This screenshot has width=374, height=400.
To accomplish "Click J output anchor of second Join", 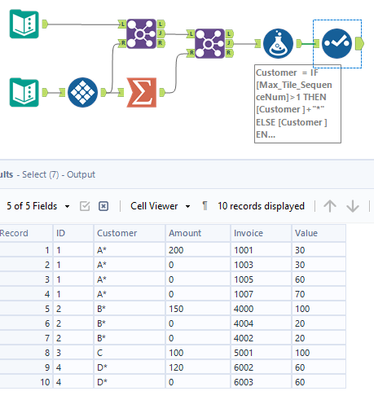I will coord(229,43).
